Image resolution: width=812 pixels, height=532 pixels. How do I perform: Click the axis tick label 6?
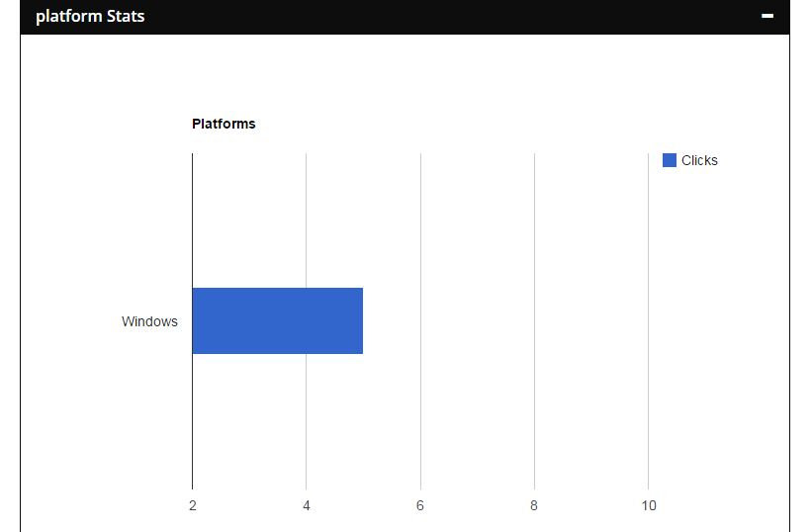coord(420,506)
